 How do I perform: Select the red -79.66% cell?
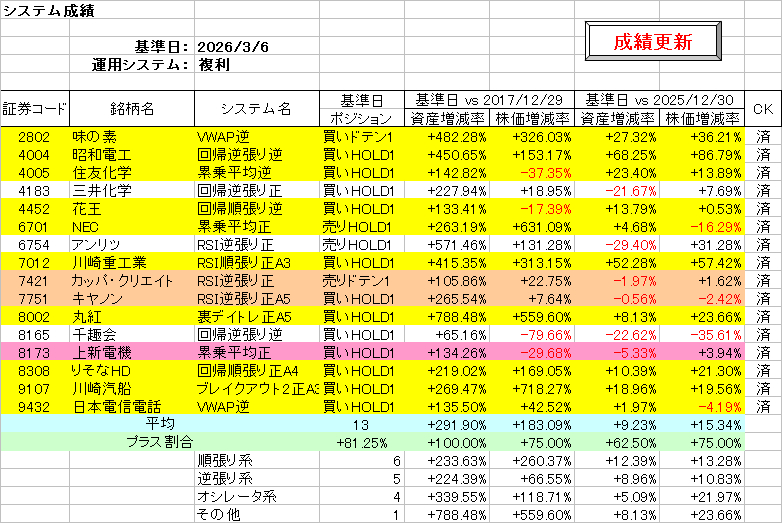(532, 334)
